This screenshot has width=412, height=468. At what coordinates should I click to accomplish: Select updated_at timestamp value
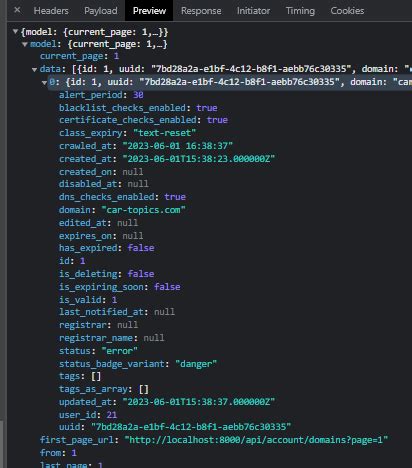click(x=199, y=402)
